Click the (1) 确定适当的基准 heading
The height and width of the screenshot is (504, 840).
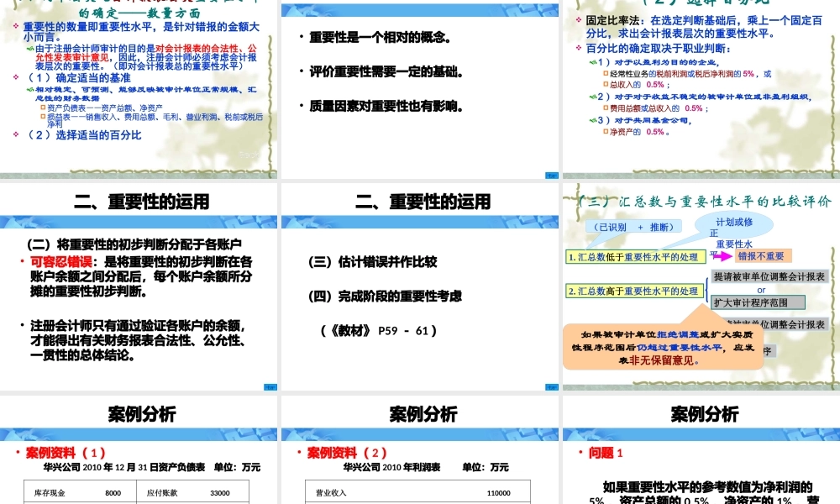tap(79, 77)
